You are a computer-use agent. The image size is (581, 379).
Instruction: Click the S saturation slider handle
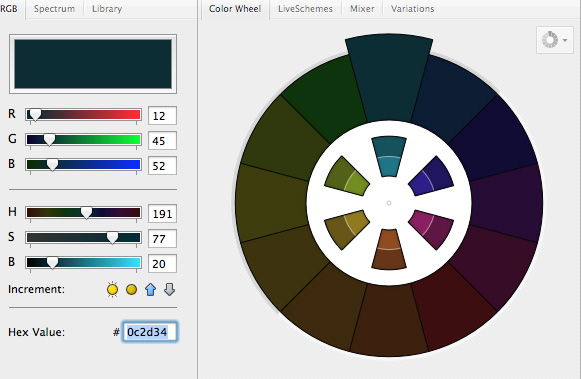[x=112, y=238]
